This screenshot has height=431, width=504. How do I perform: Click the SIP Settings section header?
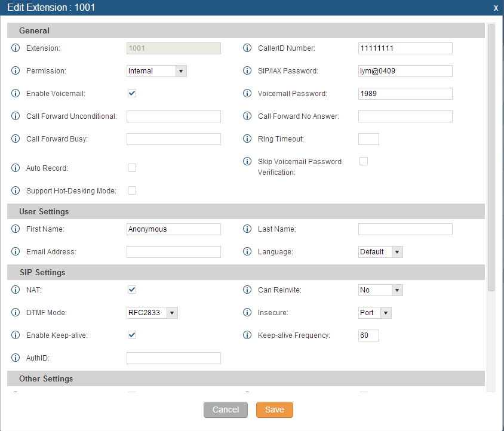(x=246, y=272)
